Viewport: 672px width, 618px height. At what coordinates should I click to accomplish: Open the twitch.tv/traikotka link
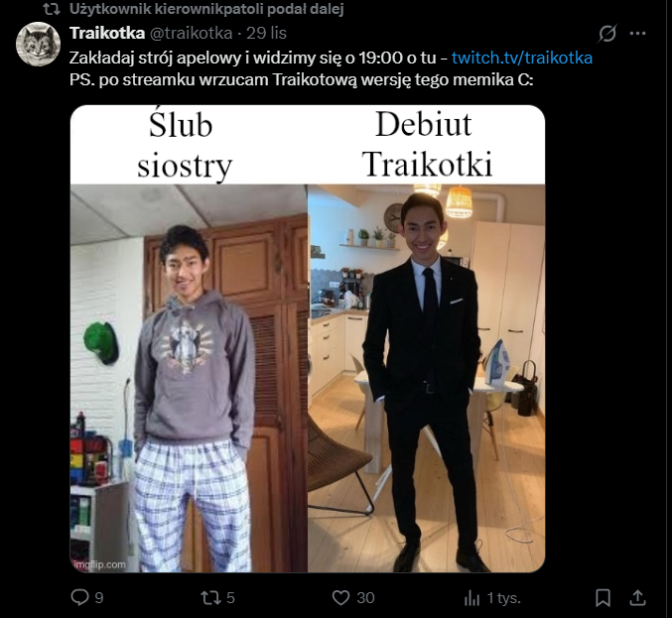[x=521, y=58]
